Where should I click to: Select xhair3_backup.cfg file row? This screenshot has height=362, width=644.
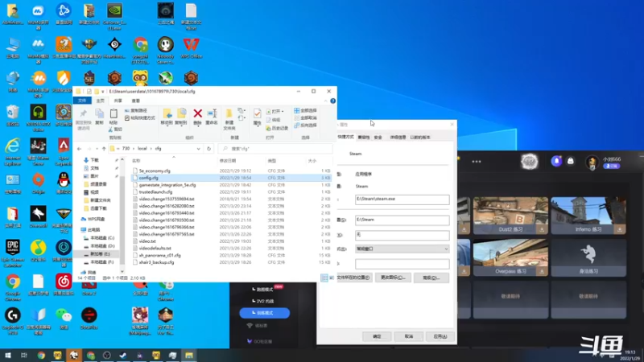click(x=231, y=262)
